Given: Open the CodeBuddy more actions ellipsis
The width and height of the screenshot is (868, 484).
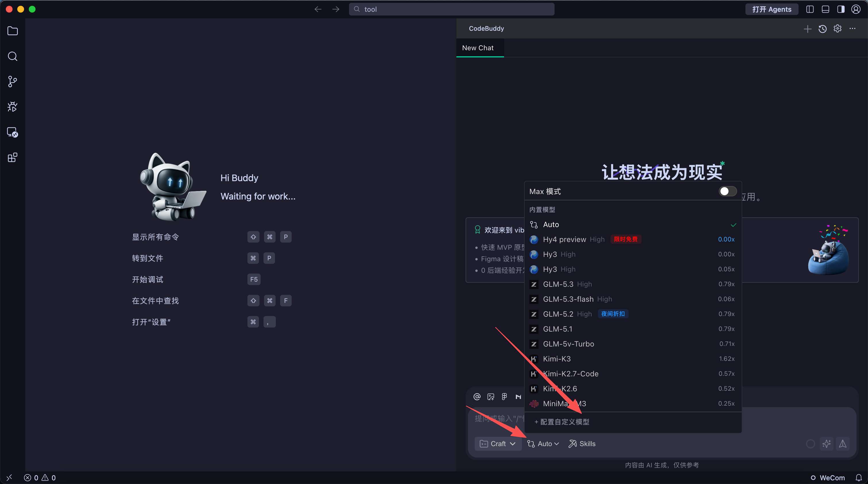Looking at the screenshot, I should pyautogui.click(x=852, y=29).
